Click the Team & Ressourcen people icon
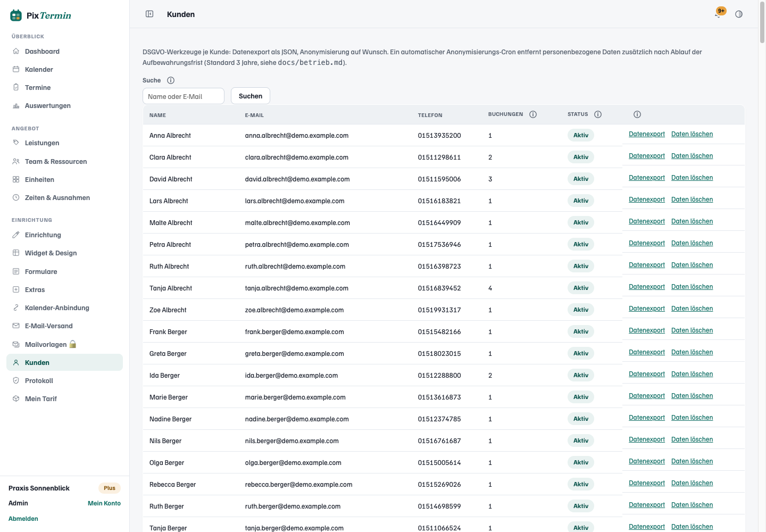Image resolution: width=766 pixels, height=532 pixels. (x=16, y=161)
